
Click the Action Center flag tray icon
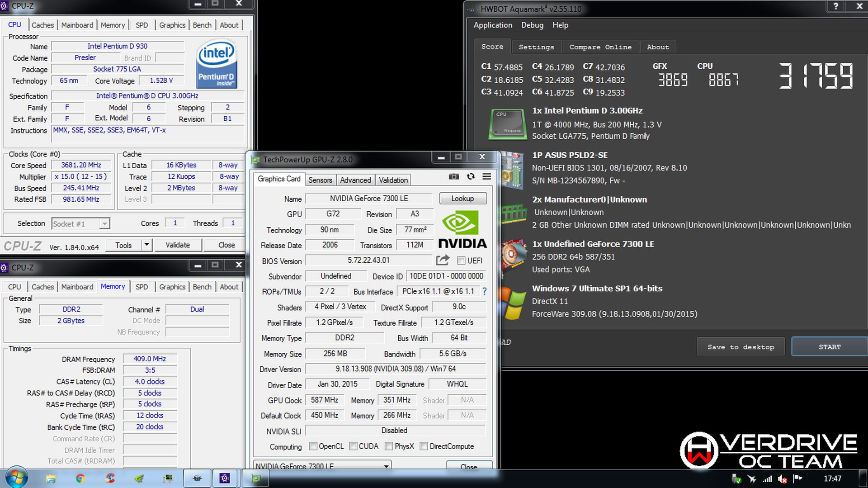[x=798, y=479]
